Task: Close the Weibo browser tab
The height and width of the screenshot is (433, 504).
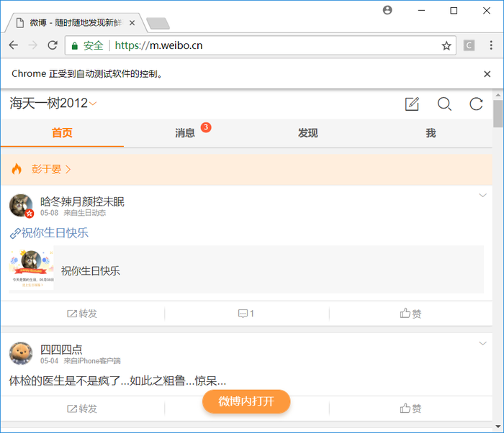Action: click(x=132, y=23)
